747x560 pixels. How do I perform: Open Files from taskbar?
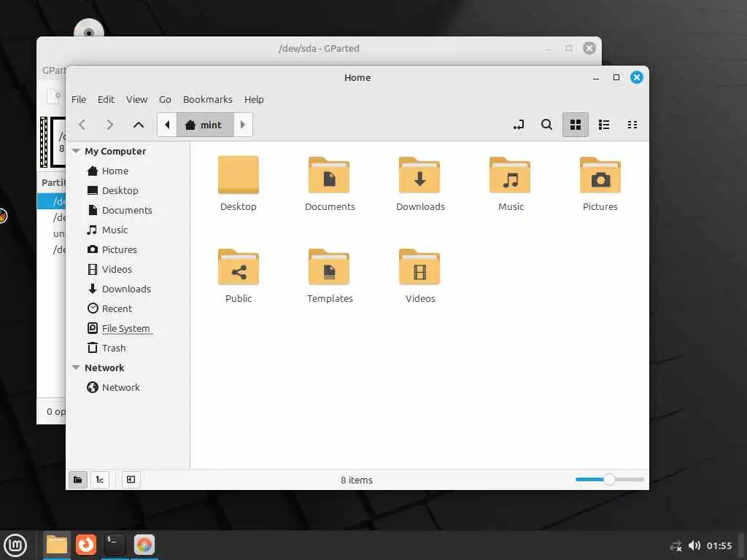(x=57, y=545)
